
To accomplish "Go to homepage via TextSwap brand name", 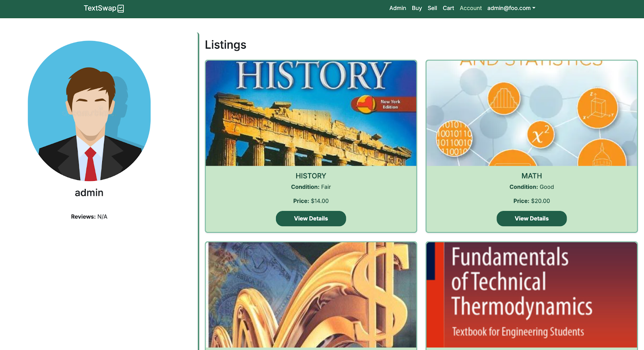I will pos(100,8).
